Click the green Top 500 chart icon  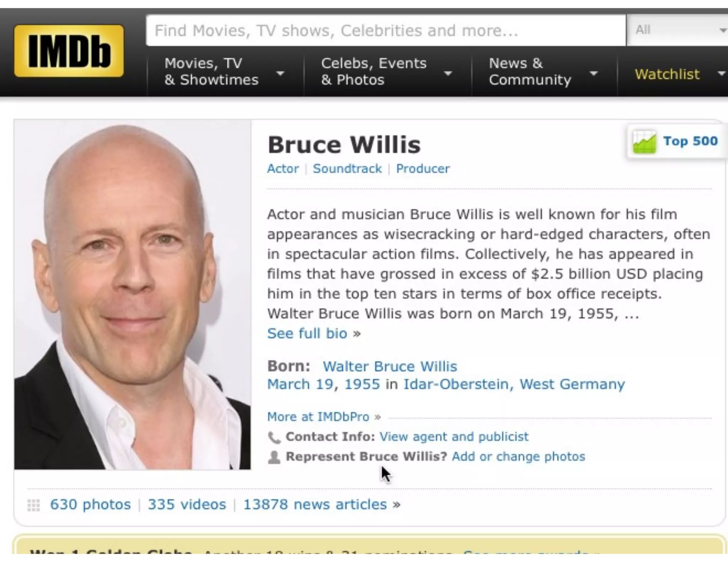[x=644, y=142]
